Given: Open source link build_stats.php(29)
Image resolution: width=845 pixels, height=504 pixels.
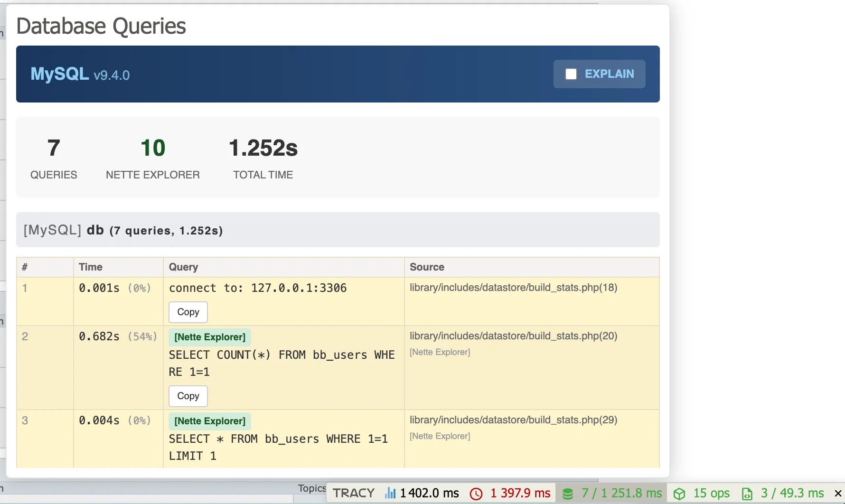Looking at the screenshot, I should tap(513, 420).
